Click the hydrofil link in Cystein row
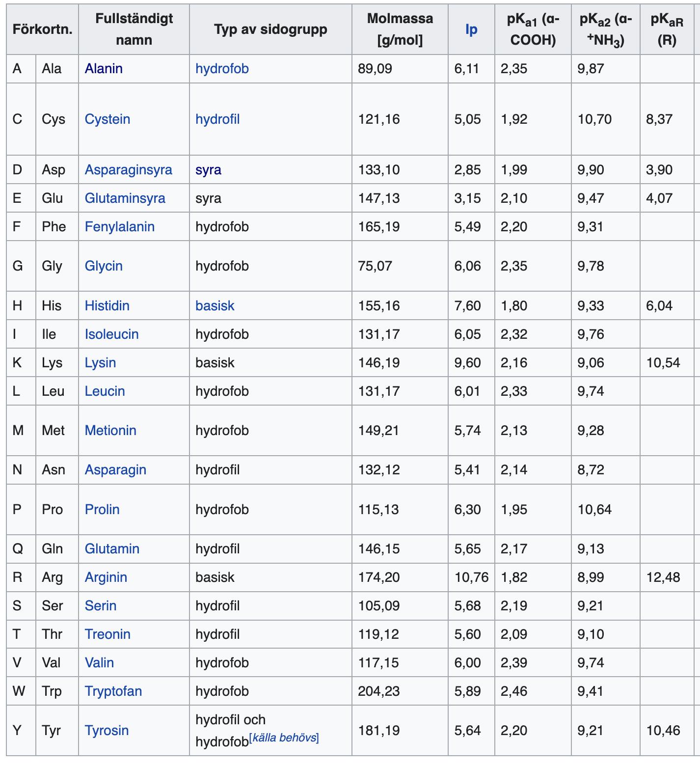The width and height of the screenshot is (700, 766). point(217,119)
